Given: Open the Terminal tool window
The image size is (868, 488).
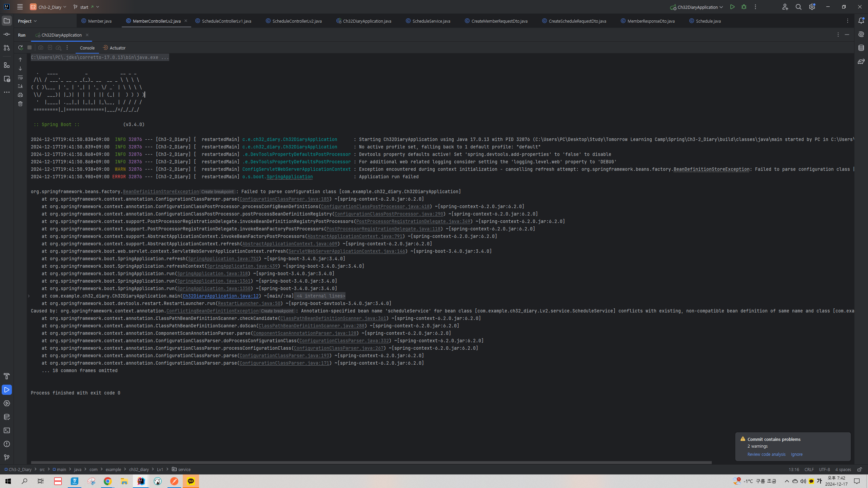Looking at the screenshot, I should [6, 430].
